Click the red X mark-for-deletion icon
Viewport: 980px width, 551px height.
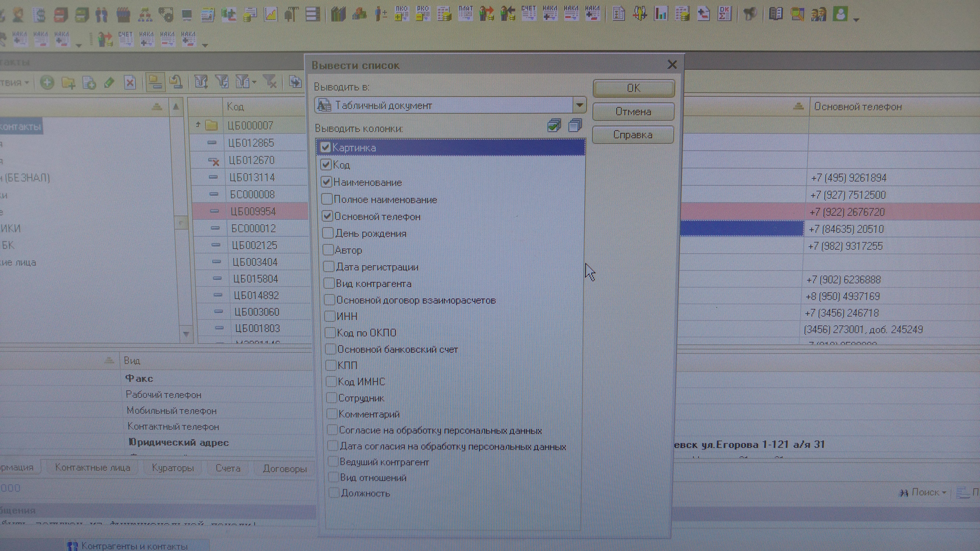click(x=130, y=82)
